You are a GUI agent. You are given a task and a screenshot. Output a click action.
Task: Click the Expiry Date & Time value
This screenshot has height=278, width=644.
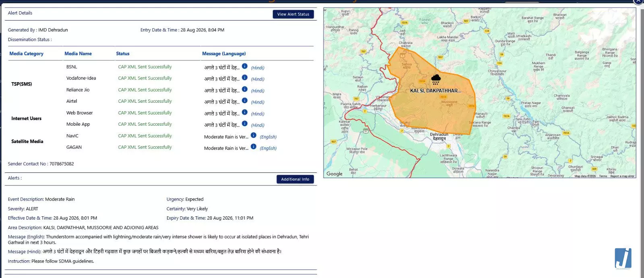click(230, 218)
